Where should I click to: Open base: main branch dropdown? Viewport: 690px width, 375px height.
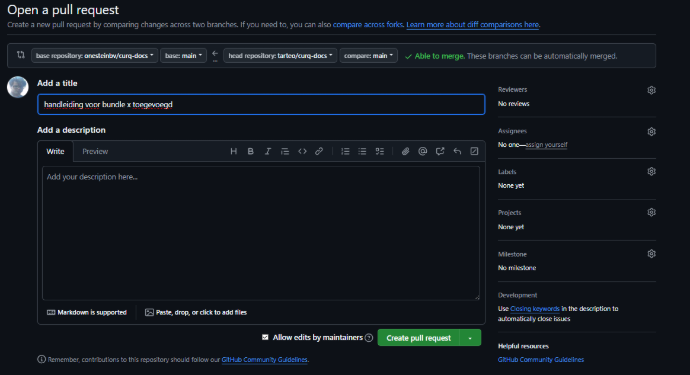click(x=184, y=55)
